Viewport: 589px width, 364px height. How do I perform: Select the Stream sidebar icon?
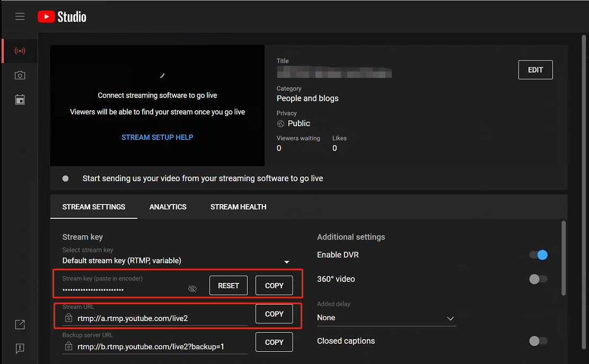click(20, 51)
